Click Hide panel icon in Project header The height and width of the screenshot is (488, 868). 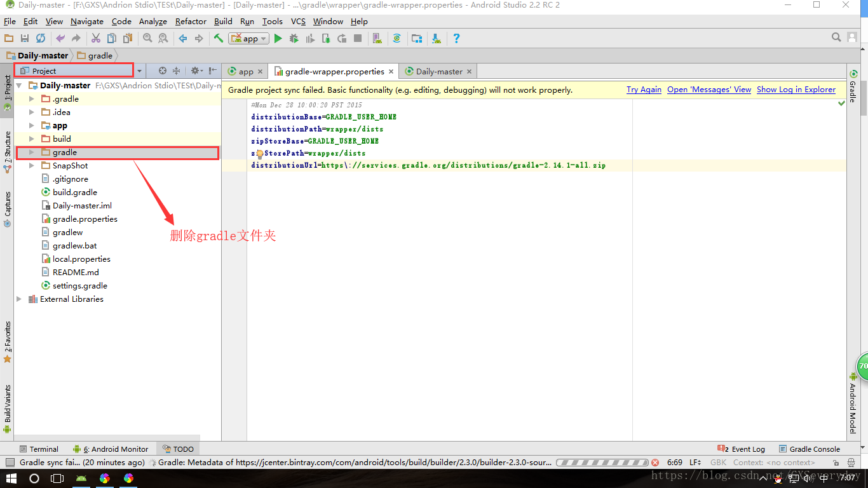[x=213, y=71]
